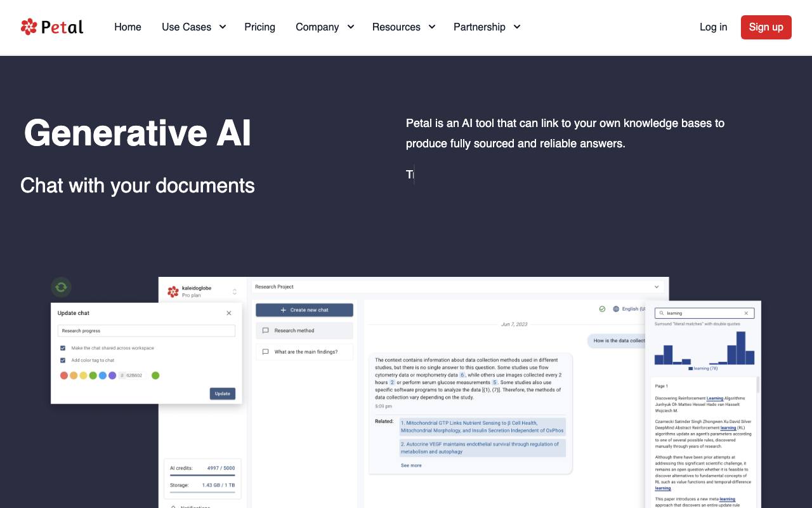Pick the orange color tag
812x508 pixels.
coord(74,375)
